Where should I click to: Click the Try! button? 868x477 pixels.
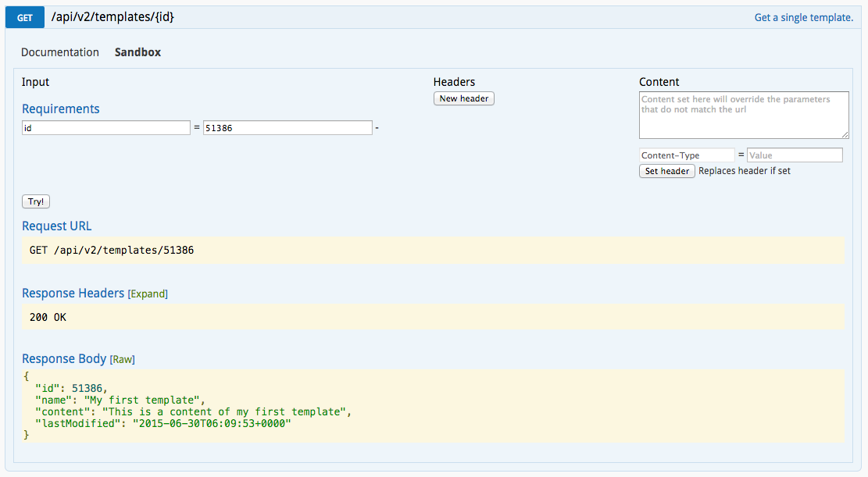click(x=36, y=201)
